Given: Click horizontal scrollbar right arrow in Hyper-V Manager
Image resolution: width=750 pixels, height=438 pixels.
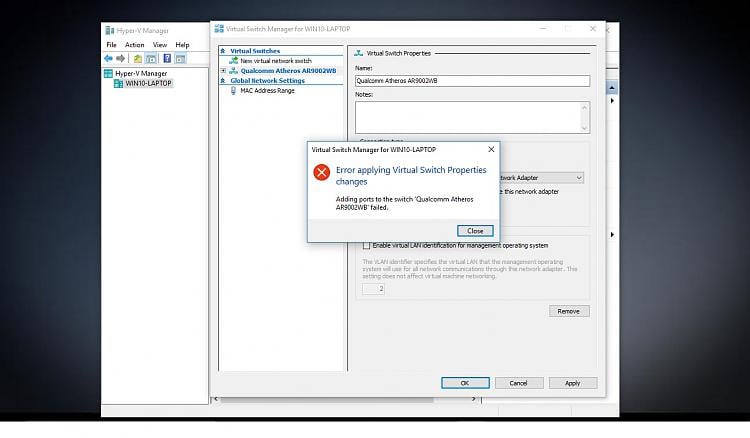Looking at the screenshot, I should point(474,399).
